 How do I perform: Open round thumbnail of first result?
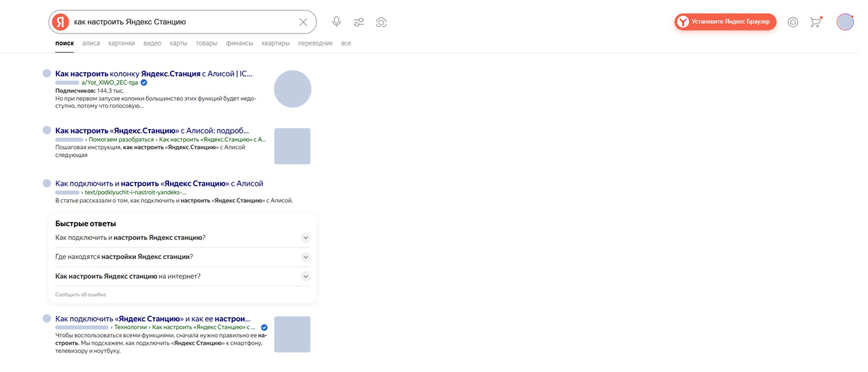pos(293,89)
